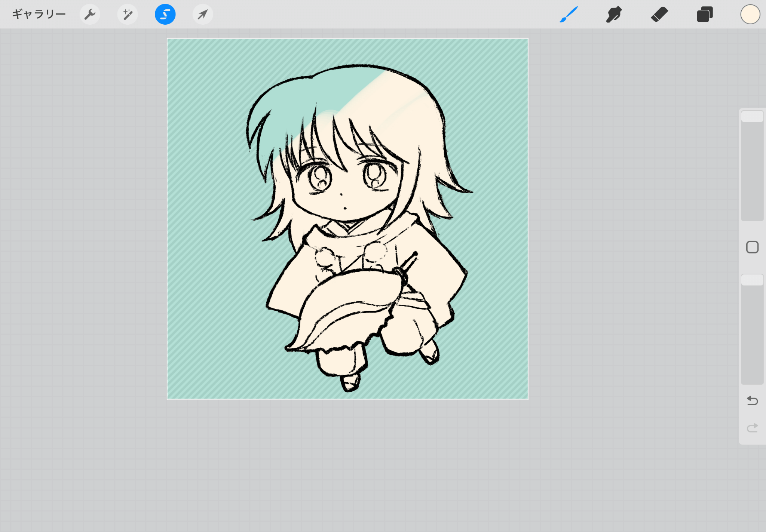766x532 pixels.
Task: Click the lower part of size slider track
Action: coord(752,194)
